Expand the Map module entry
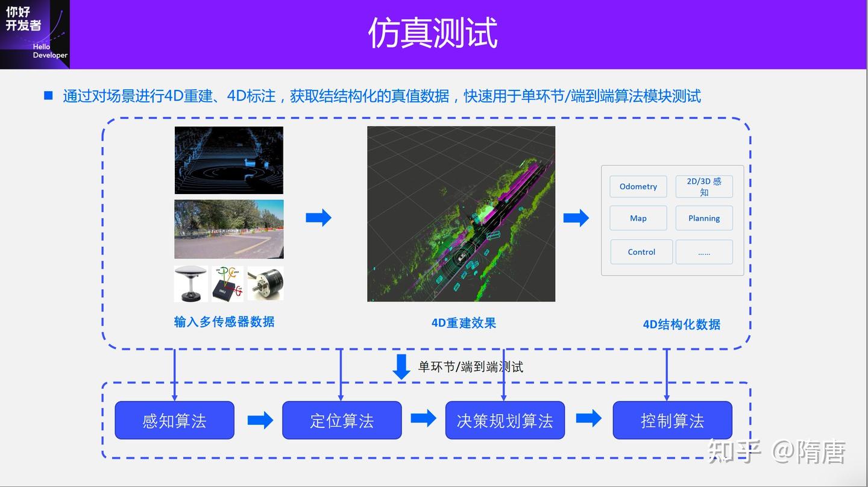Viewport: 868px width, 487px height. 638,218
